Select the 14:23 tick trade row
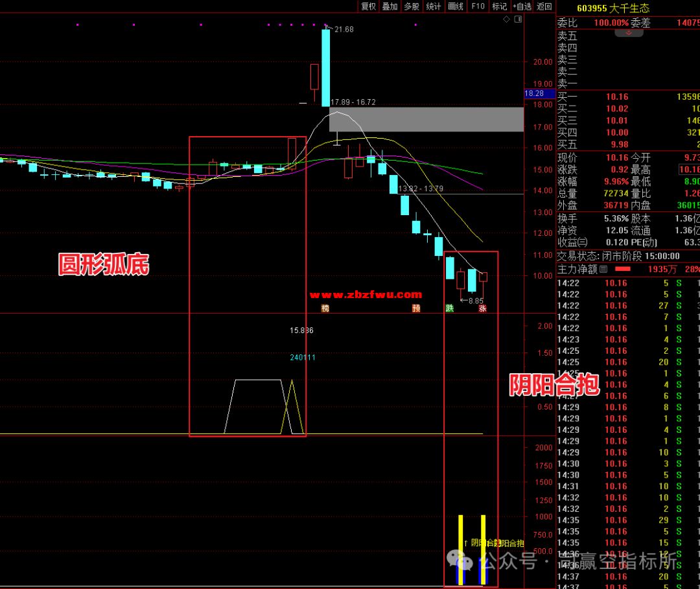This screenshot has height=589, width=700. tap(627, 340)
